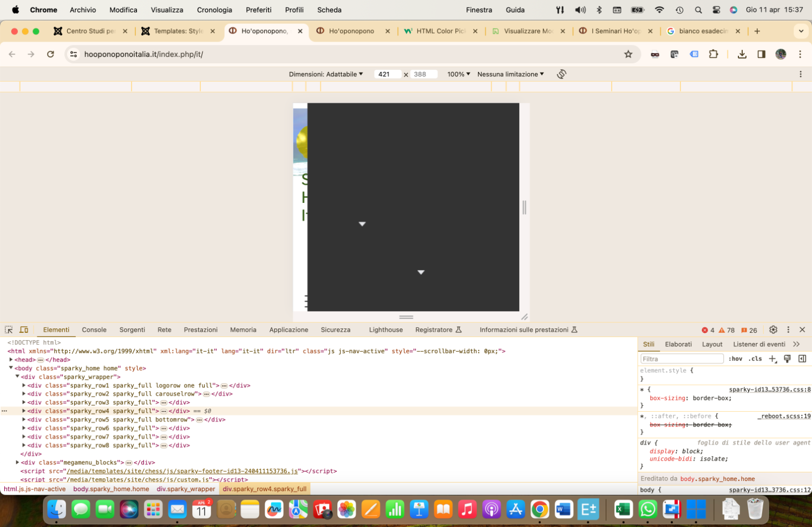Open the sparky-id13 css:8 source link
Image resolution: width=812 pixels, height=527 pixels.
[x=770, y=390]
